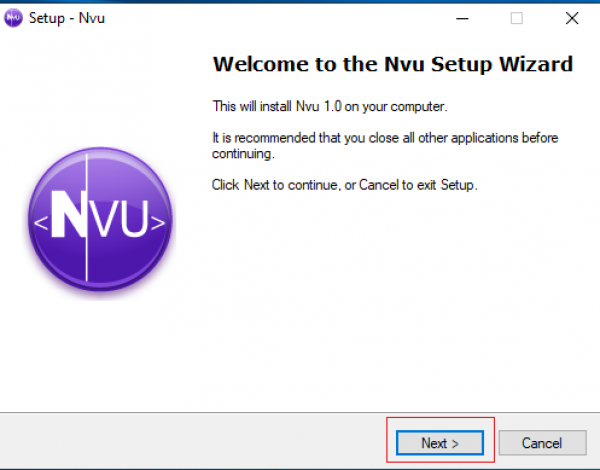Click the 'Click Next to continue' instruction line

(345, 186)
